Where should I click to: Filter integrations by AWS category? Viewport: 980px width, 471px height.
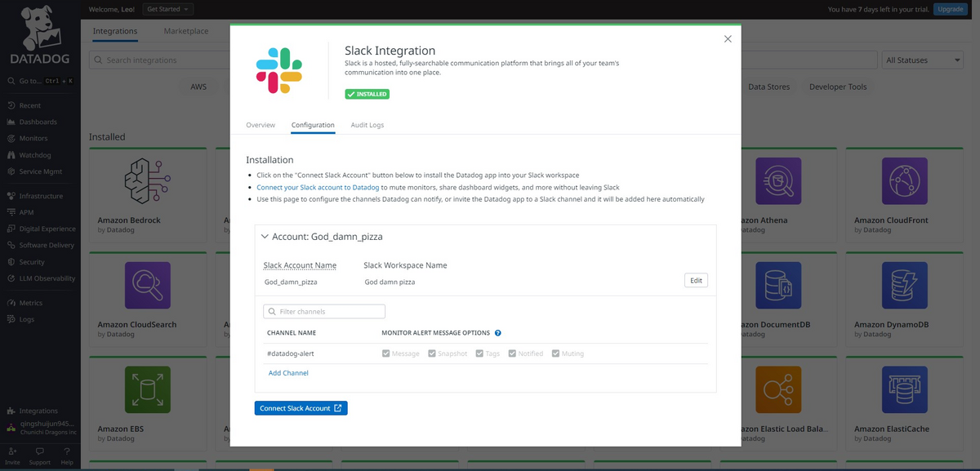click(x=198, y=87)
